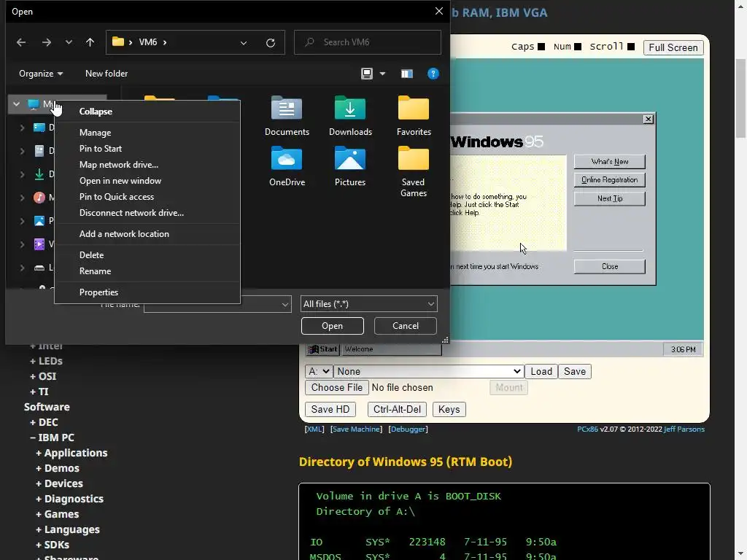Click Close button in Welcome dialog
Image resolution: width=747 pixels, height=560 pixels.
pyautogui.click(x=609, y=267)
